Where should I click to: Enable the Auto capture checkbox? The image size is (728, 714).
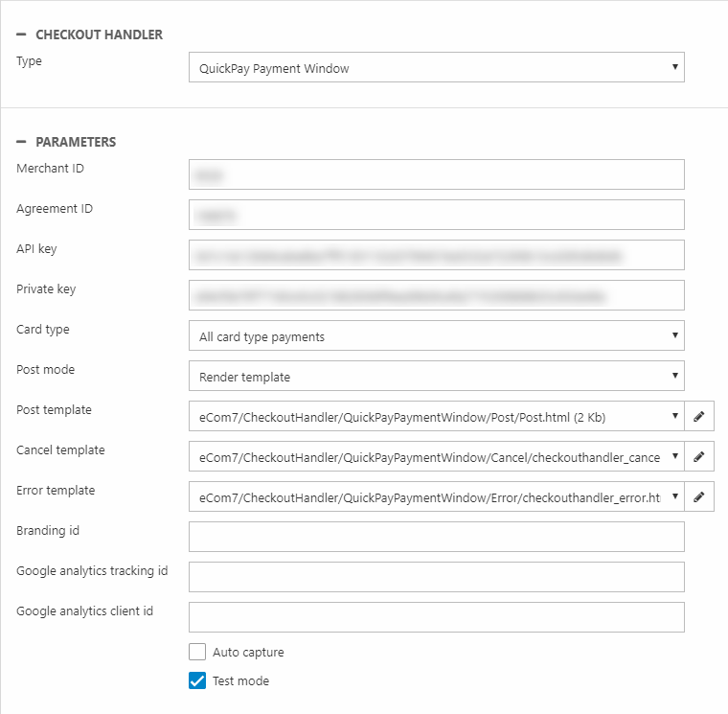pos(197,653)
